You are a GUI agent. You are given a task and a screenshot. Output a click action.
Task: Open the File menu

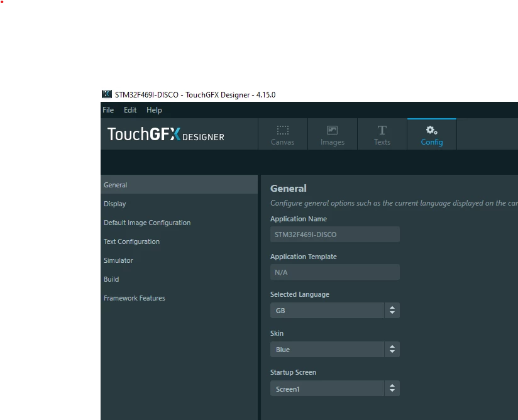(x=108, y=109)
